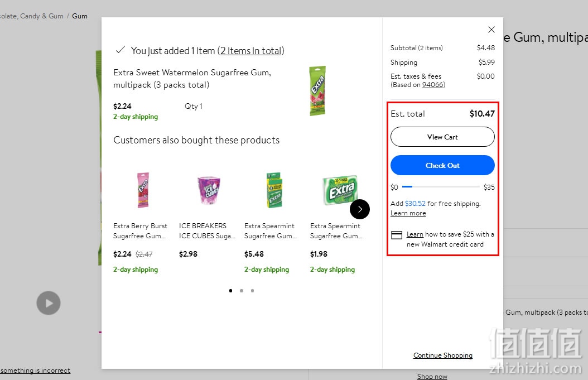Image resolution: width=588 pixels, height=380 pixels.
Task: Click the credit card icon
Action: point(397,235)
